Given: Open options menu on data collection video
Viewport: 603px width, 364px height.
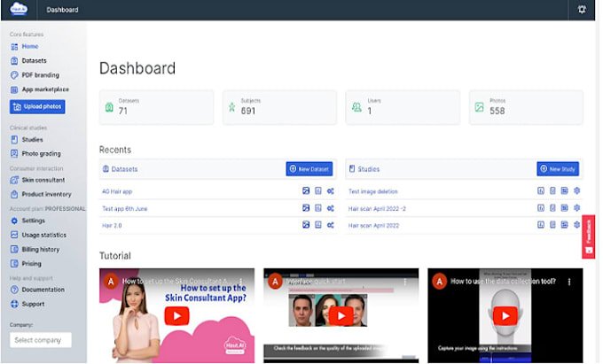Looking at the screenshot, I should tap(569, 282).
